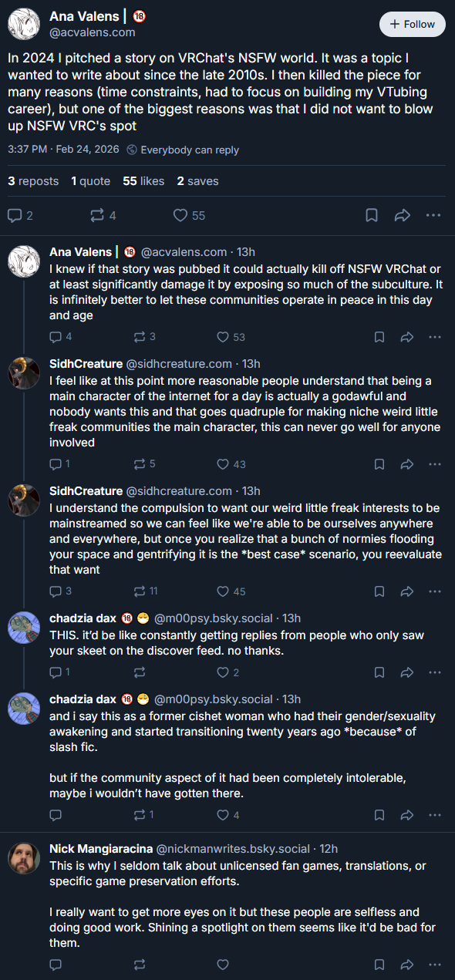Open options menu on SidhCreature's first reply
The width and height of the screenshot is (455, 980).
tap(434, 464)
